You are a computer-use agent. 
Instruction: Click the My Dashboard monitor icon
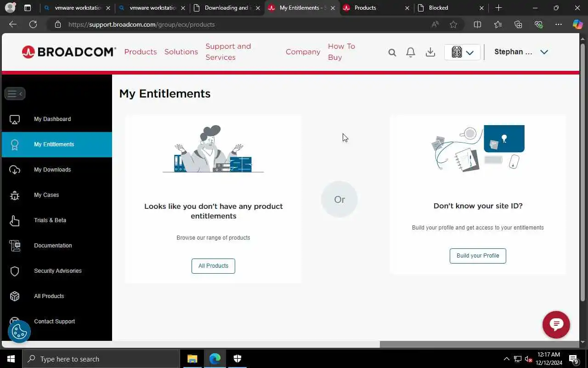15,120
